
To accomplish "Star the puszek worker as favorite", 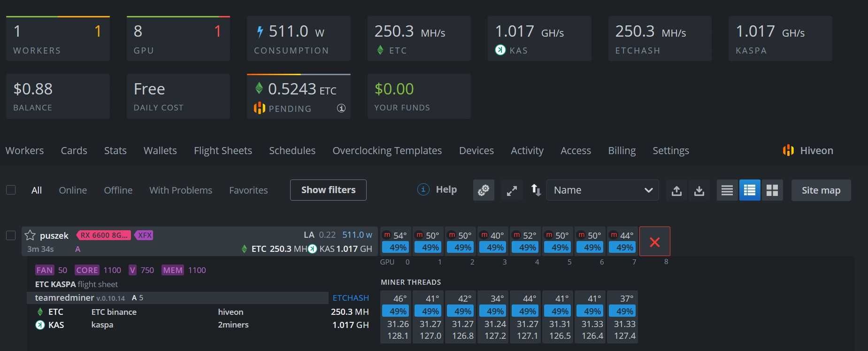I will 30,235.
